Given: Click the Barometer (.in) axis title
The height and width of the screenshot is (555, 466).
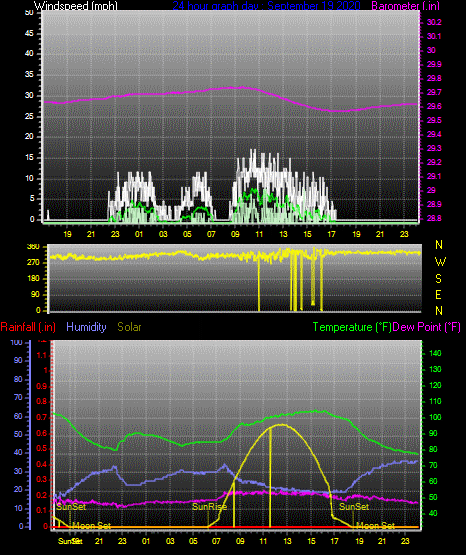Looking at the screenshot, I should [405, 6].
